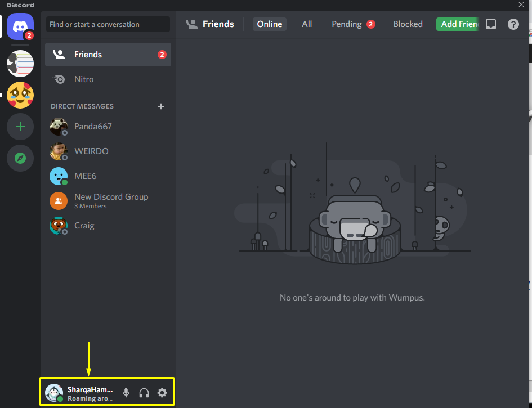The width and height of the screenshot is (532, 408).
Task: Switch to the Online friends tab
Action: click(x=270, y=24)
